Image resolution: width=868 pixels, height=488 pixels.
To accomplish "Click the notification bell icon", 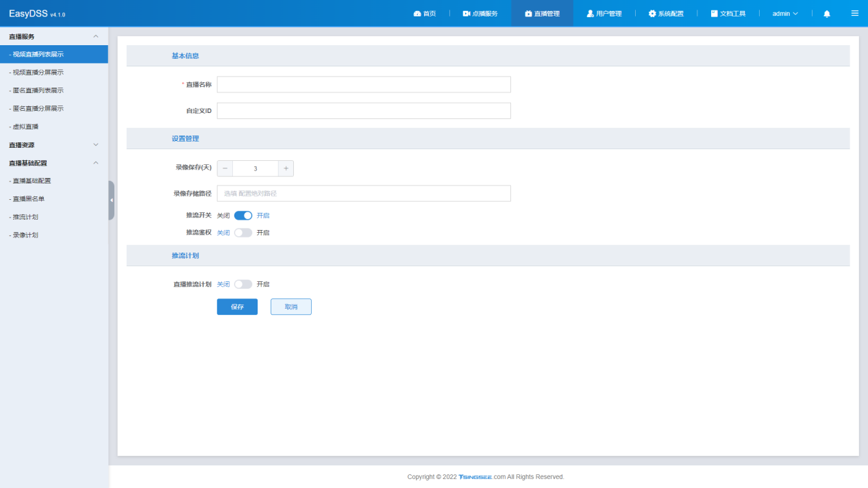I will click(x=827, y=14).
